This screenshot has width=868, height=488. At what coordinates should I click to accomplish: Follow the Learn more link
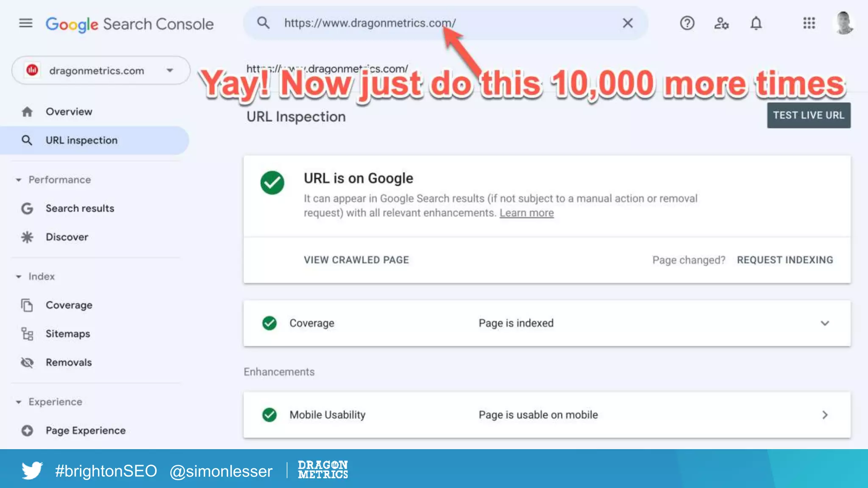coord(526,213)
